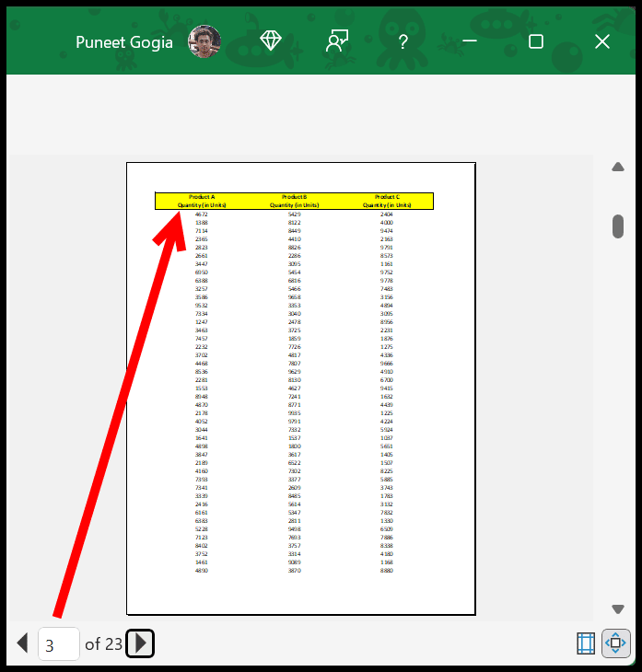Close the Excel window
The width and height of the screenshot is (642, 672).
(x=602, y=41)
